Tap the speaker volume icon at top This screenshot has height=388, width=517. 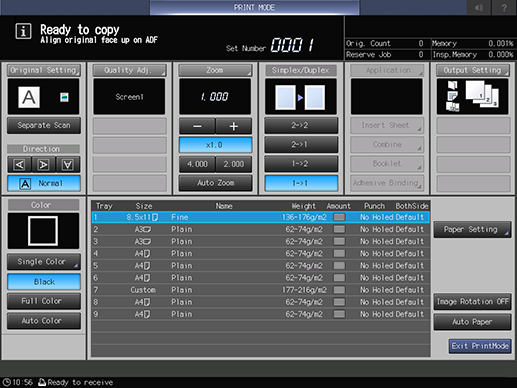479,7
